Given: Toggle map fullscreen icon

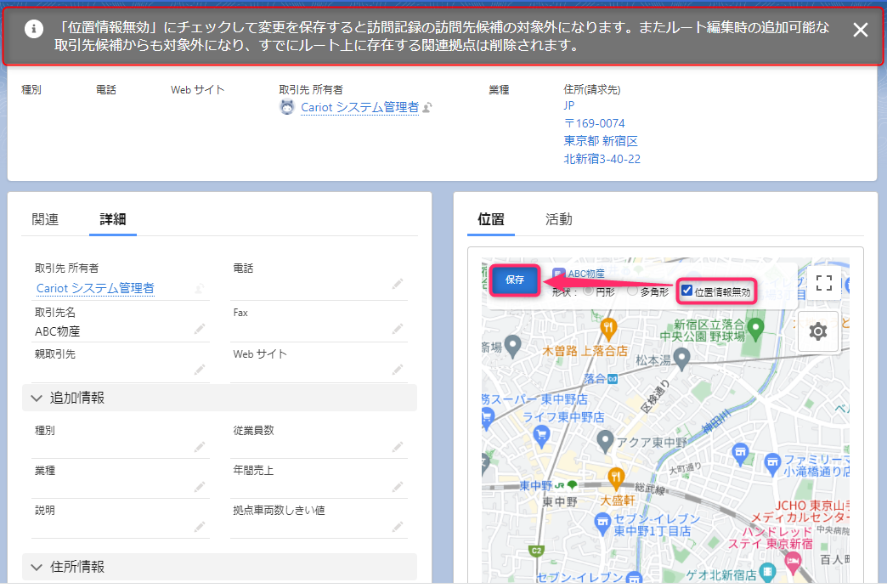Looking at the screenshot, I should 823,282.
